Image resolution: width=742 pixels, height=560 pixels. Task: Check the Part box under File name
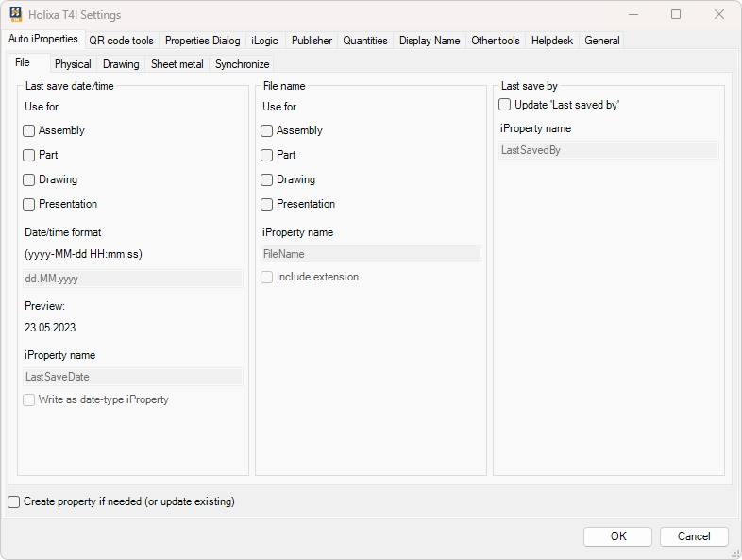click(x=267, y=156)
